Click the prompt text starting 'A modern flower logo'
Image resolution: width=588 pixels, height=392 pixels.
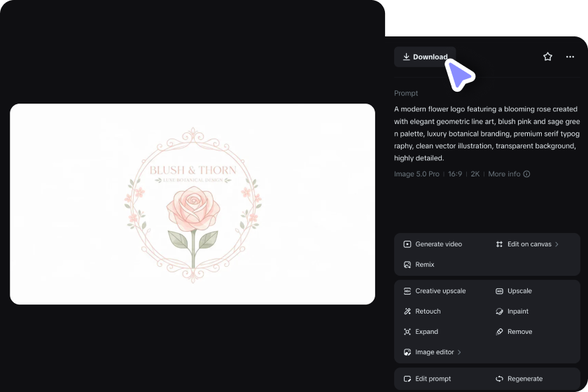(x=486, y=134)
